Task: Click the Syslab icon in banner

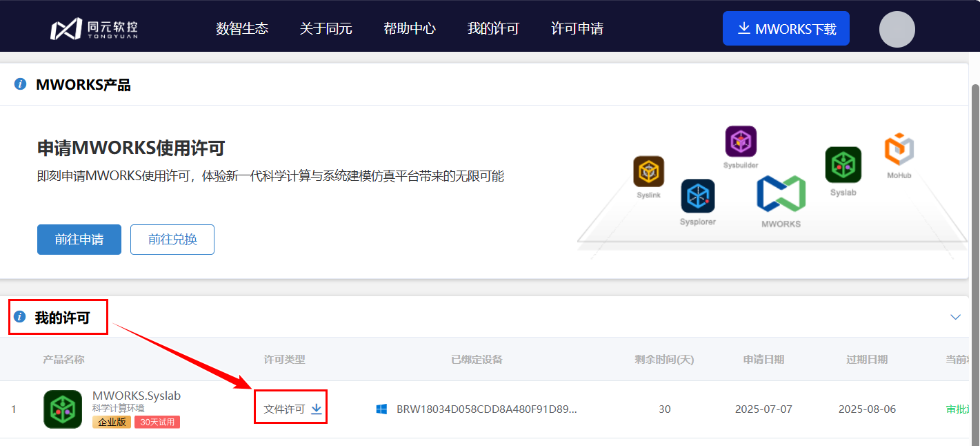Action: tap(843, 165)
